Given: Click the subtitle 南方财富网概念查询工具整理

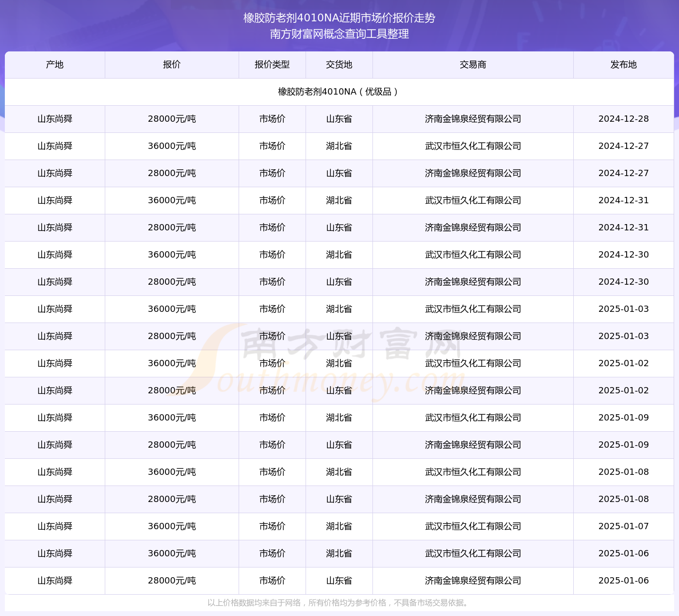Looking at the screenshot, I should [339, 34].
